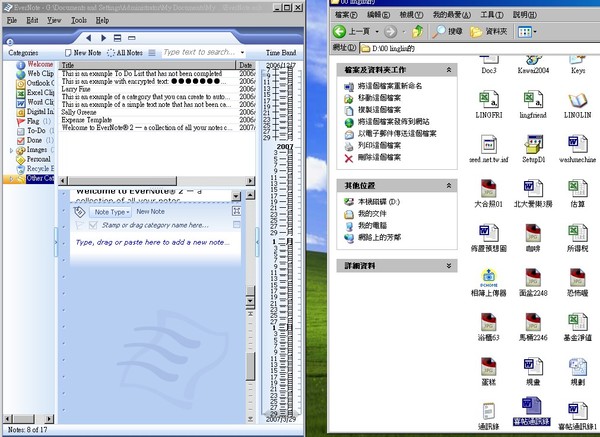Go back with the Explorer Back button

pos(351,31)
